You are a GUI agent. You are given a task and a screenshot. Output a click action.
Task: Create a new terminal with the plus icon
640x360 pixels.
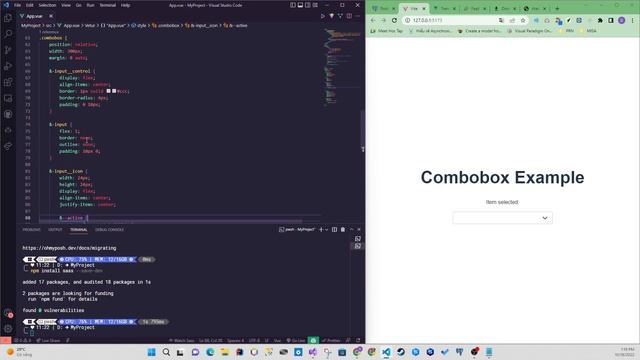click(x=321, y=229)
